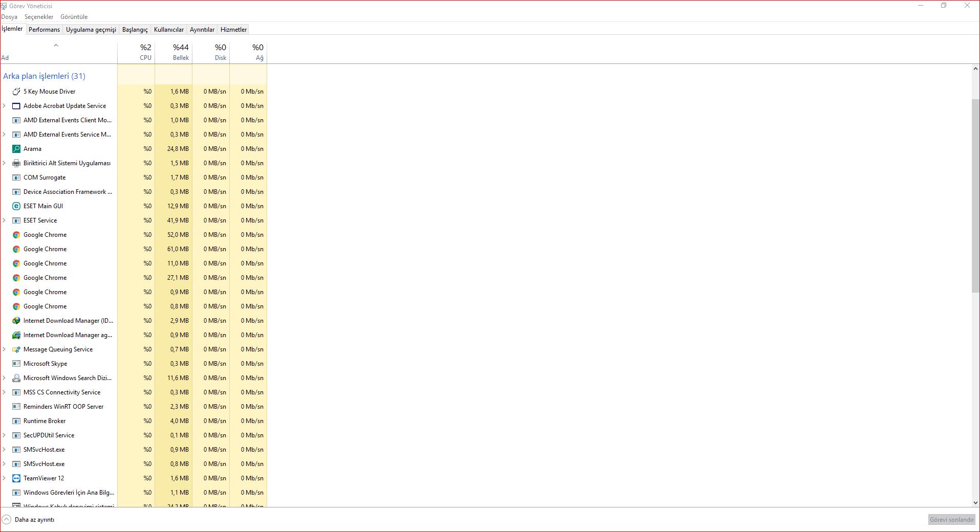This screenshot has height=532, width=980.
Task: Expand the MSS CS Connectivity Service row
Action: point(4,392)
